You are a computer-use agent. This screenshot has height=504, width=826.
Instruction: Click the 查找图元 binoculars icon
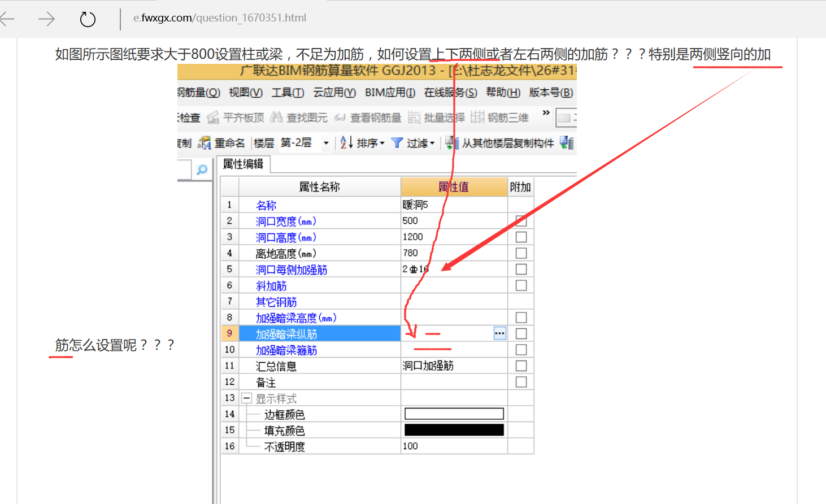point(276,117)
